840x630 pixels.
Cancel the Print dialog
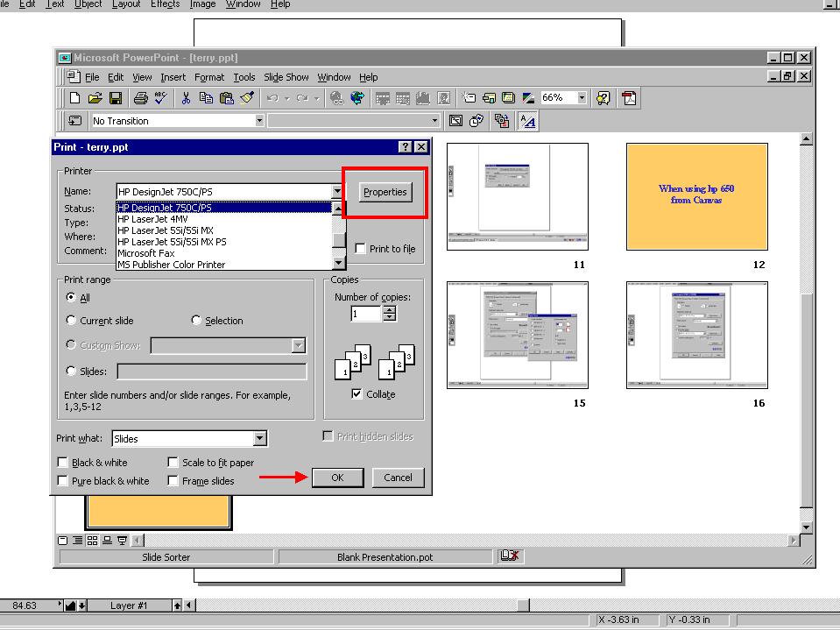point(398,478)
